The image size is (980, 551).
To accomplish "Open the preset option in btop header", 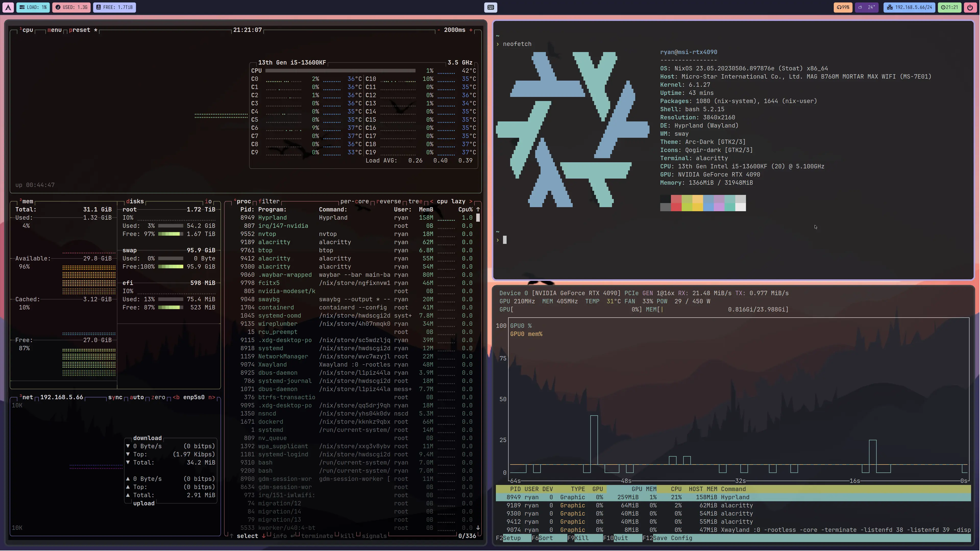I will click(80, 30).
